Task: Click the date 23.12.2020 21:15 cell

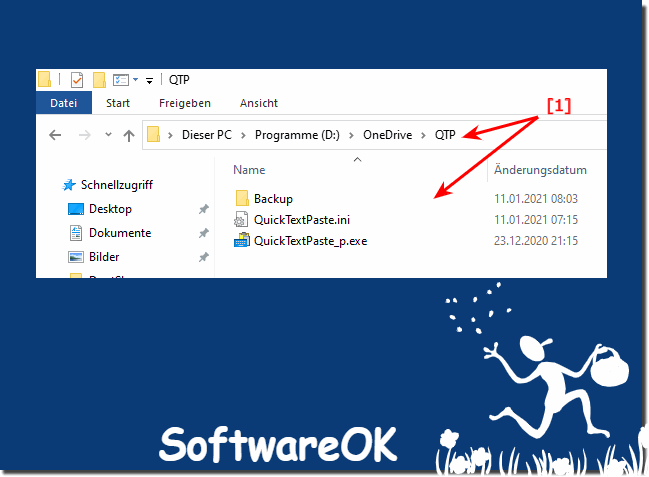Action: click(x=536, y=241)
